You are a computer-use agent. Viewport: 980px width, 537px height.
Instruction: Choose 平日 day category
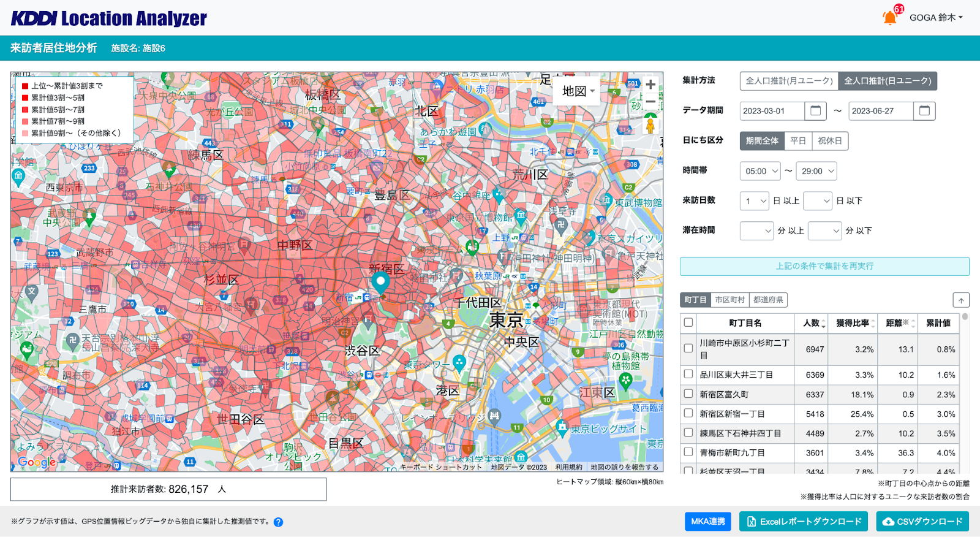coord(798,140)
